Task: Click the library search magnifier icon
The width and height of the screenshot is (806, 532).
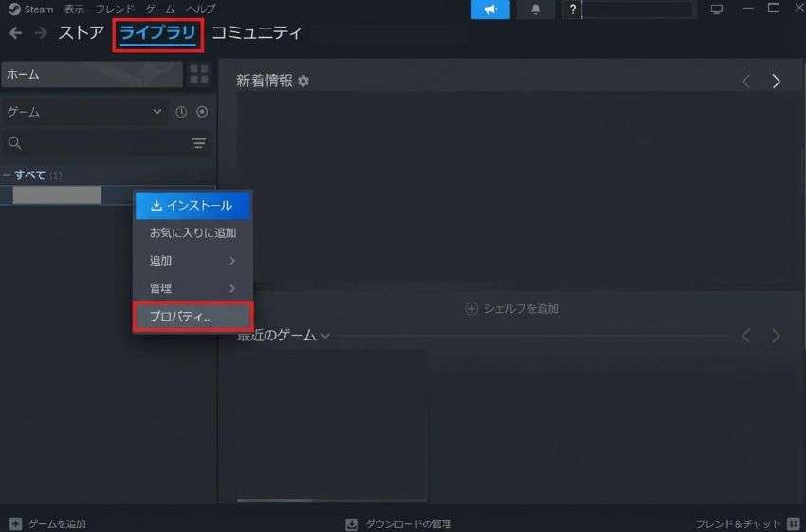Action: [15, 143]
